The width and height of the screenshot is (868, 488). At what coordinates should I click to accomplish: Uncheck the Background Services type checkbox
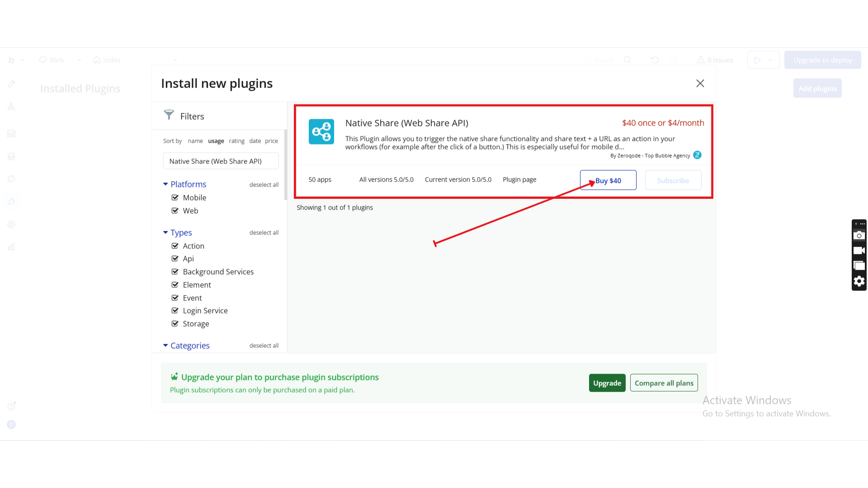[x=175, y=272]
